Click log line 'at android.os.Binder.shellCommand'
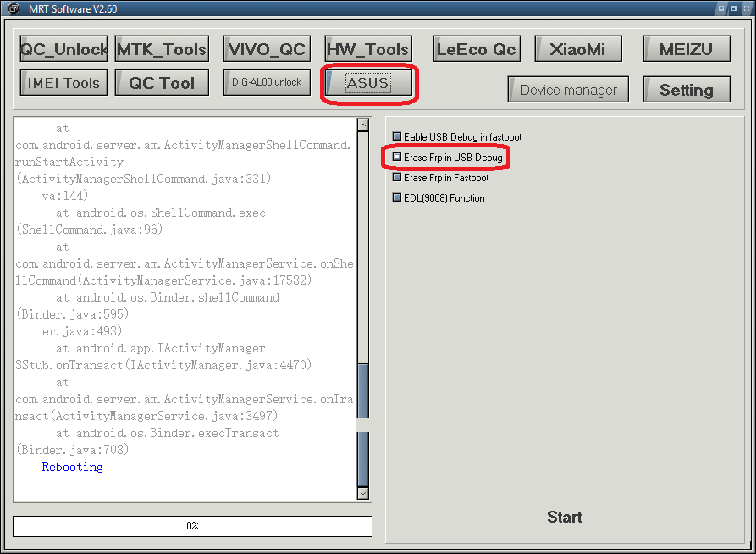This screenshot has width=756, height=554. point(168,297)
